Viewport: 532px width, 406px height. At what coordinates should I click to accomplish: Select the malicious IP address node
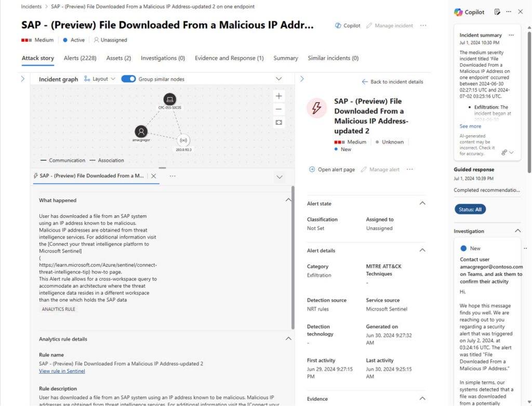coord(182,140)
